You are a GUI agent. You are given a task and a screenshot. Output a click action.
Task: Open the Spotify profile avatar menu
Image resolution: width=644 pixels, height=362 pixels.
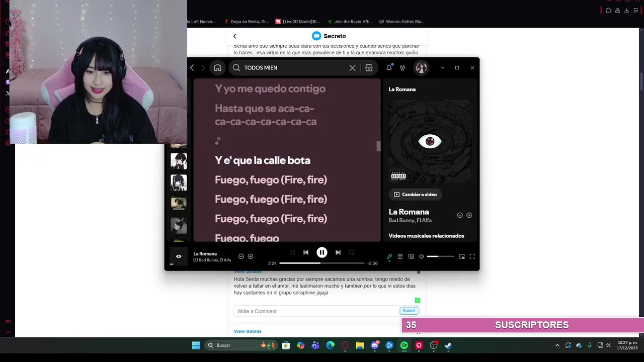(x=421, y=68)
